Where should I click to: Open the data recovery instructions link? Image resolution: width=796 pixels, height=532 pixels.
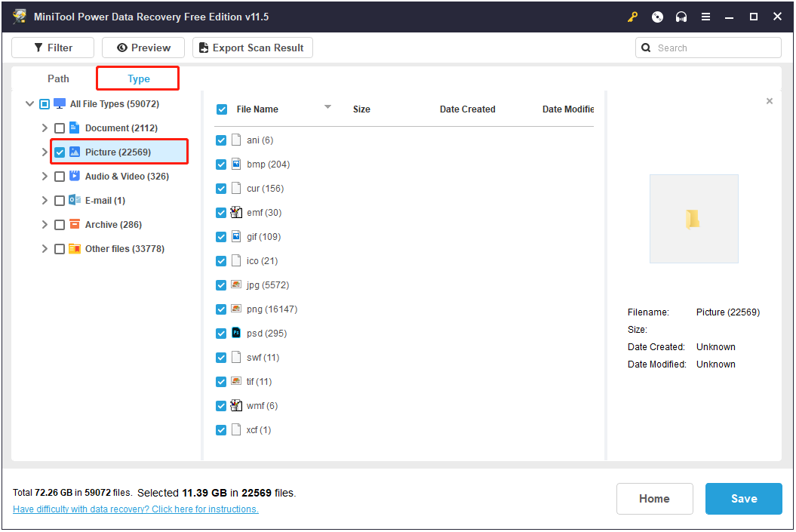[x=136, y=509]
